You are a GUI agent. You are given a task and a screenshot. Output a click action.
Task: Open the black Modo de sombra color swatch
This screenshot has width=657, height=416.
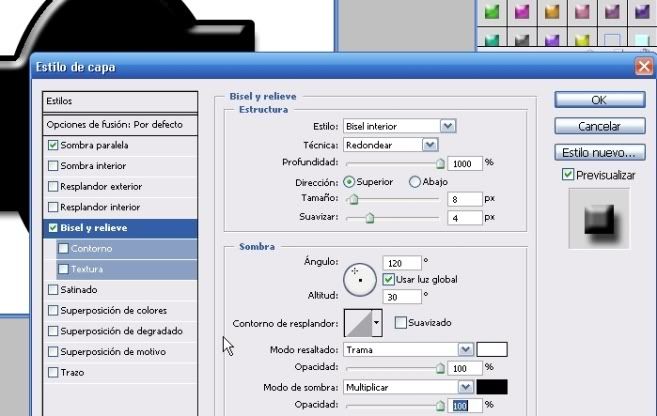pyautogui.click(x=492, y=387)
